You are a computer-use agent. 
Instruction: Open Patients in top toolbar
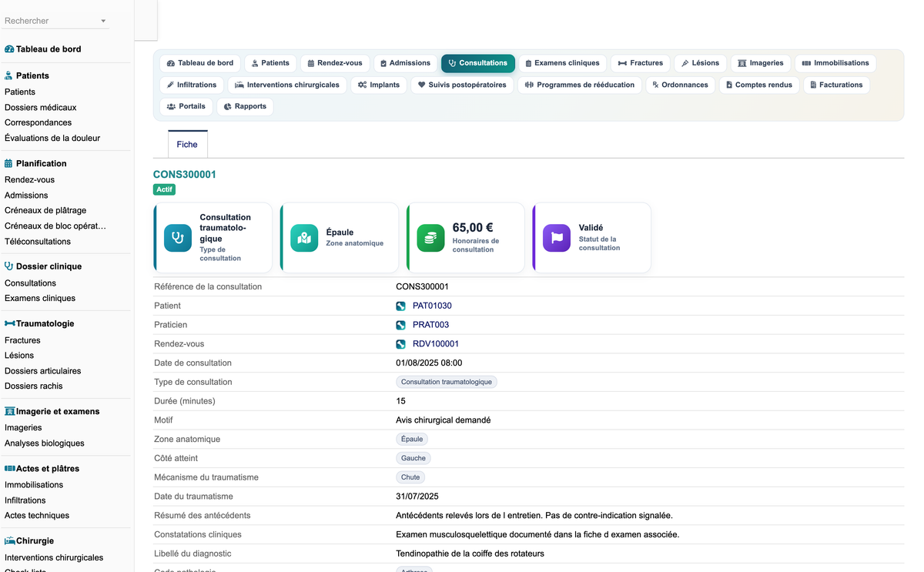[270, 63]
